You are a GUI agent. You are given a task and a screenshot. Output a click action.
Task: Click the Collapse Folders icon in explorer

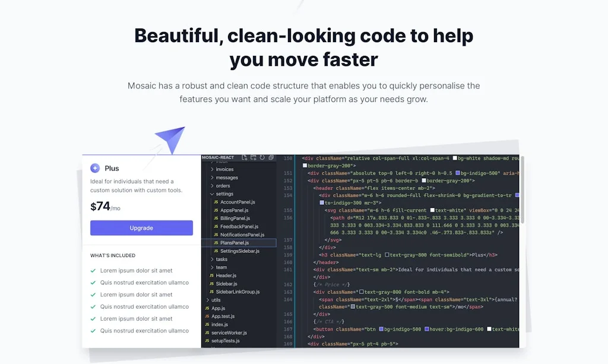click(x=271, y=157)
